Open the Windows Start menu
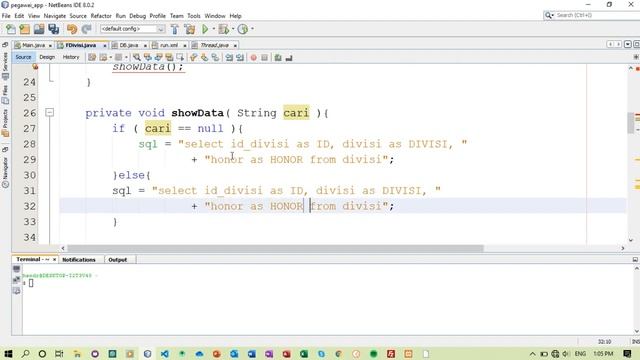 8,353
